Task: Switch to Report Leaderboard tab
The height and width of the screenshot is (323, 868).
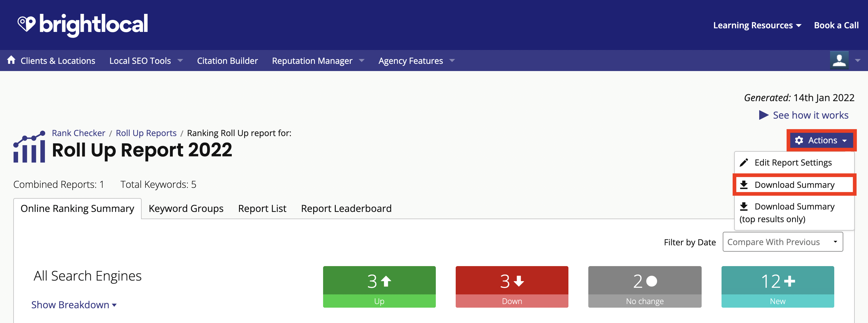Action: pos(346,209)
